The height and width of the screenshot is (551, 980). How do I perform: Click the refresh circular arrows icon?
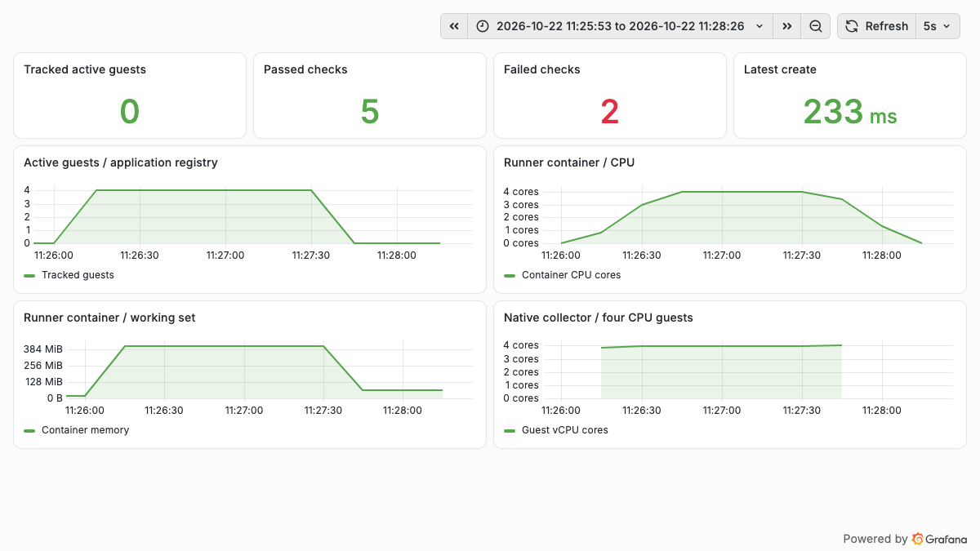point(851,26)
